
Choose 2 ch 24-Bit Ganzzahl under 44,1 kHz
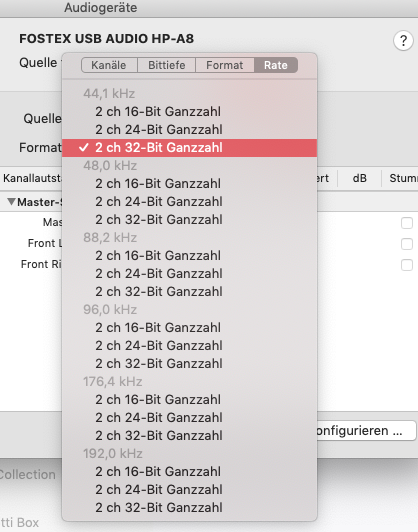189,130
